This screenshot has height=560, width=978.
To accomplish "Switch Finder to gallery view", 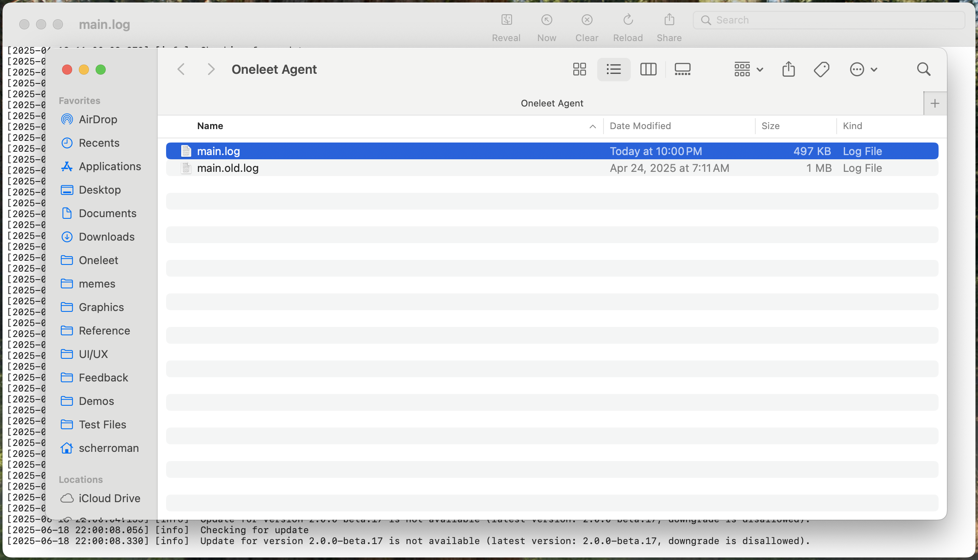I will (x=682, y=69).
